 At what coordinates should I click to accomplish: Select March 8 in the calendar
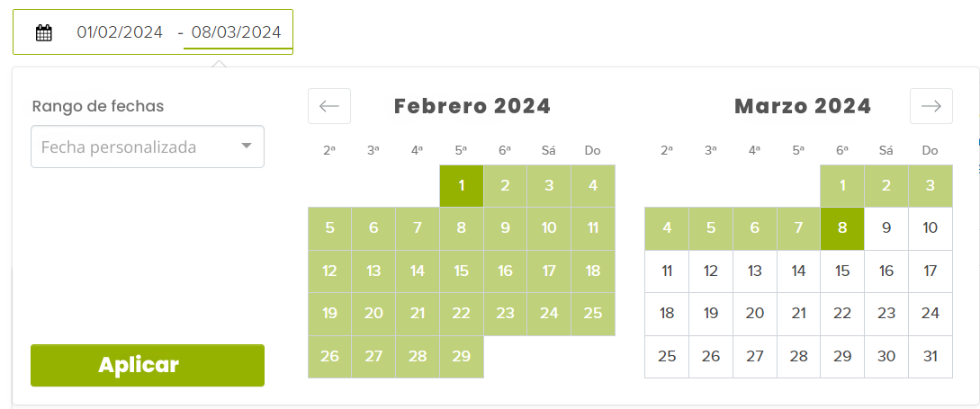tap(842, 228)
